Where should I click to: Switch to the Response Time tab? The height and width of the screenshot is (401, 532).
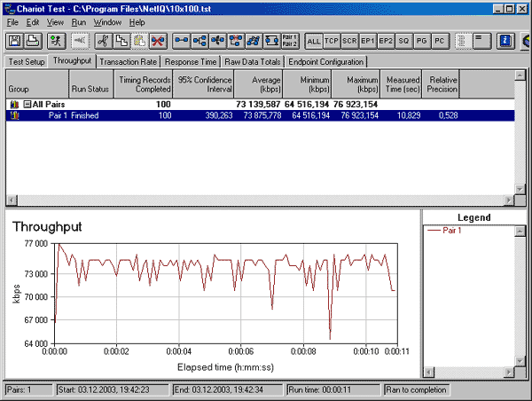click(x=191, y=62)
